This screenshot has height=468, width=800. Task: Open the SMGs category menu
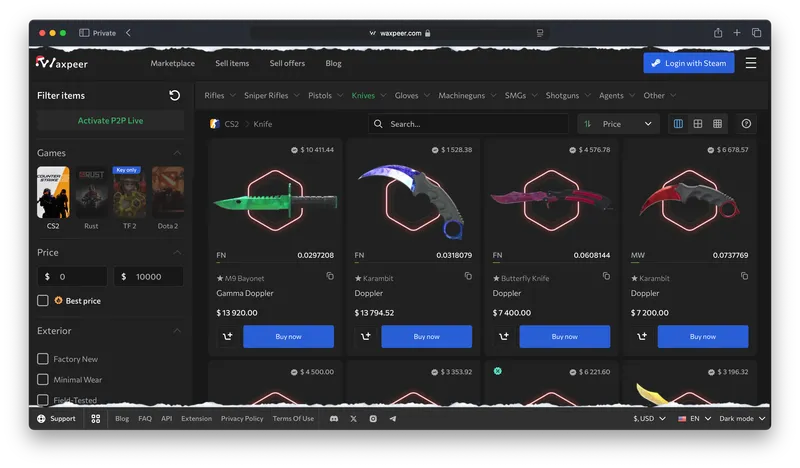pyautogui.click(x=521, y=95)
